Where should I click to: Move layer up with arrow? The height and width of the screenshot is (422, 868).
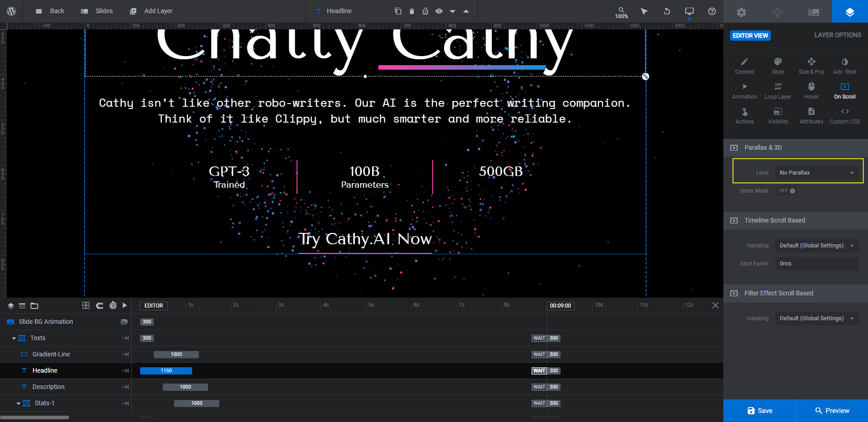(x=466, y=11)
